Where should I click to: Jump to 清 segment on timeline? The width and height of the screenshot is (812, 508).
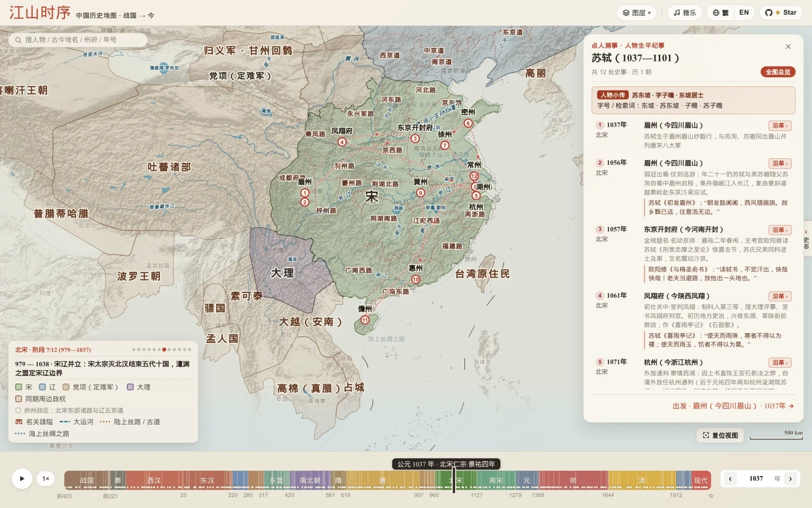click(x=641, y=480)
